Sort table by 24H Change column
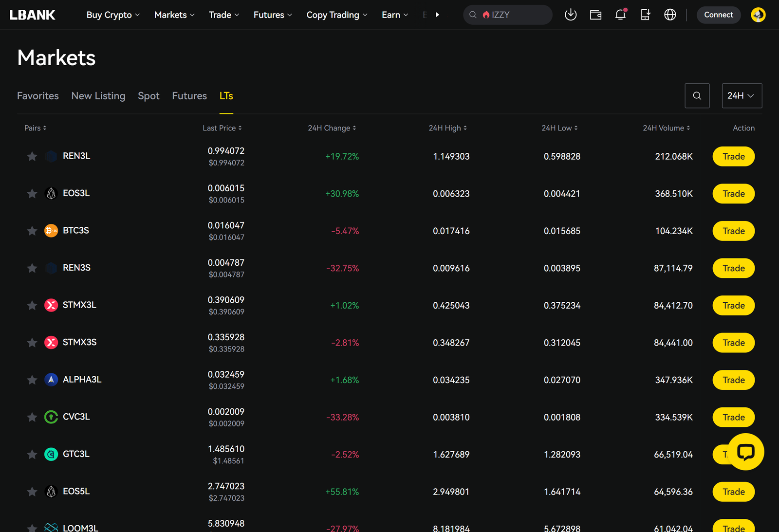Screen dimensions: 779x532 point(332,128)
